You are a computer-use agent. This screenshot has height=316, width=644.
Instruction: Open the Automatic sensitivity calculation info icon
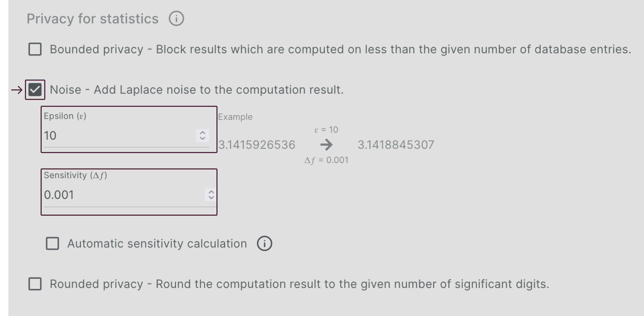point(264,243)
